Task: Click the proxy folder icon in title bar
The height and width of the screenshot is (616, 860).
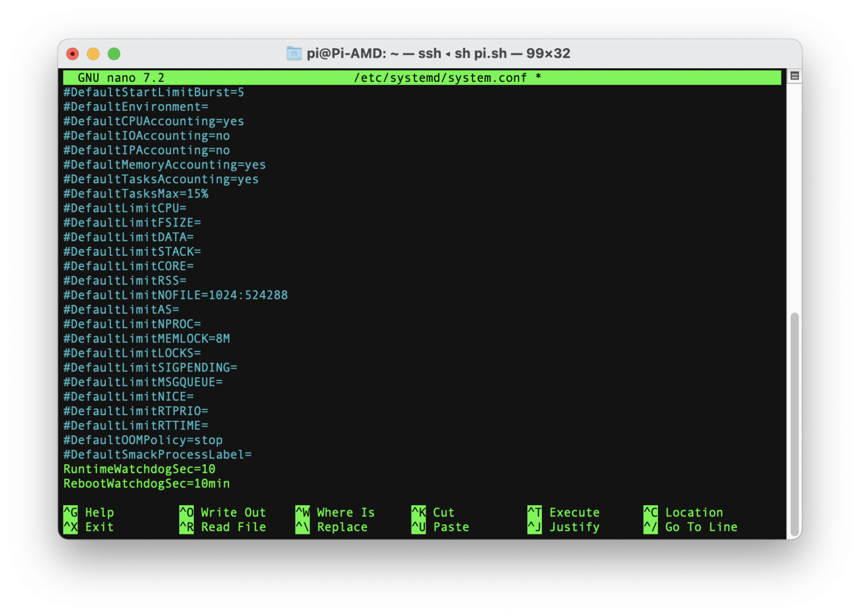Action: coord(294,53)
